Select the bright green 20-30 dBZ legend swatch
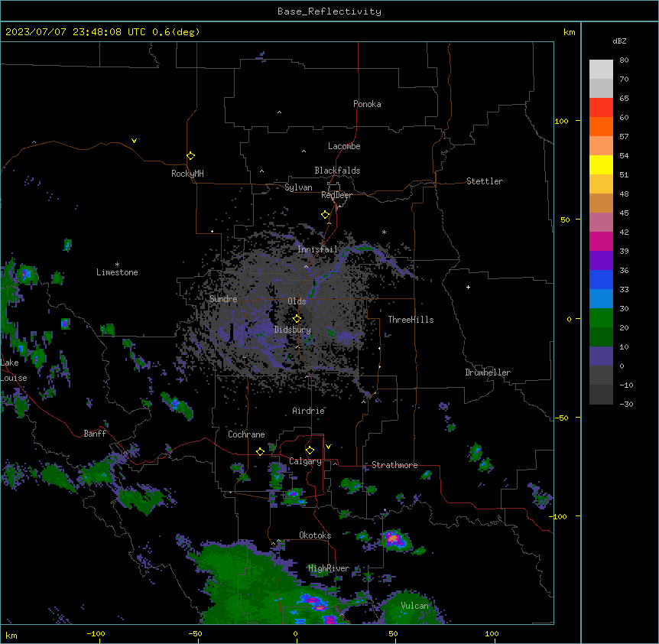 [601, 318]
